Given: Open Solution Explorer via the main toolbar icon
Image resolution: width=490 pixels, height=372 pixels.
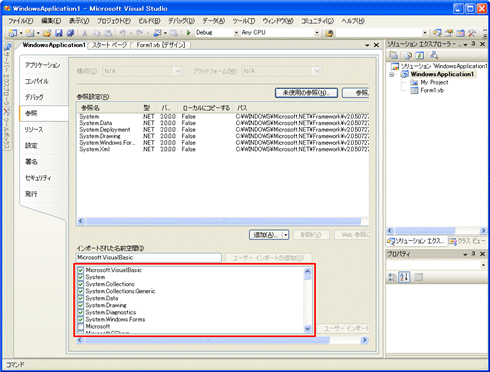Looking at the screenshot, I should 437,33.
